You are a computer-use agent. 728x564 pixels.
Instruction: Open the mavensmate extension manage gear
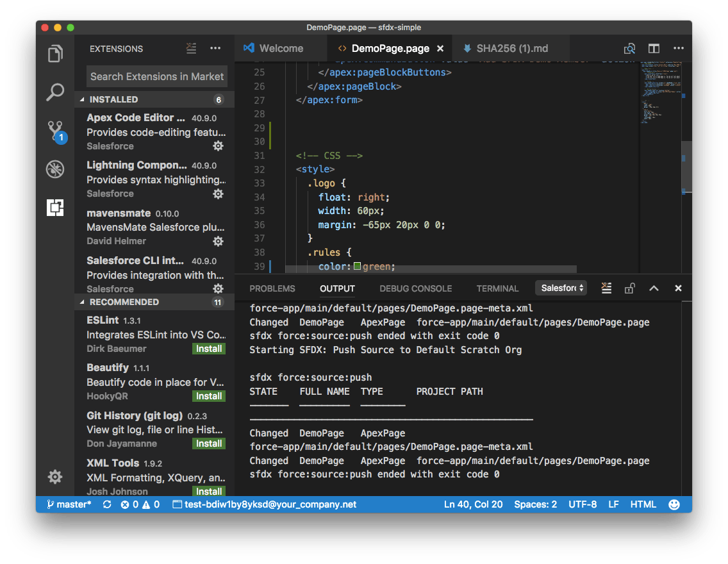219,241
